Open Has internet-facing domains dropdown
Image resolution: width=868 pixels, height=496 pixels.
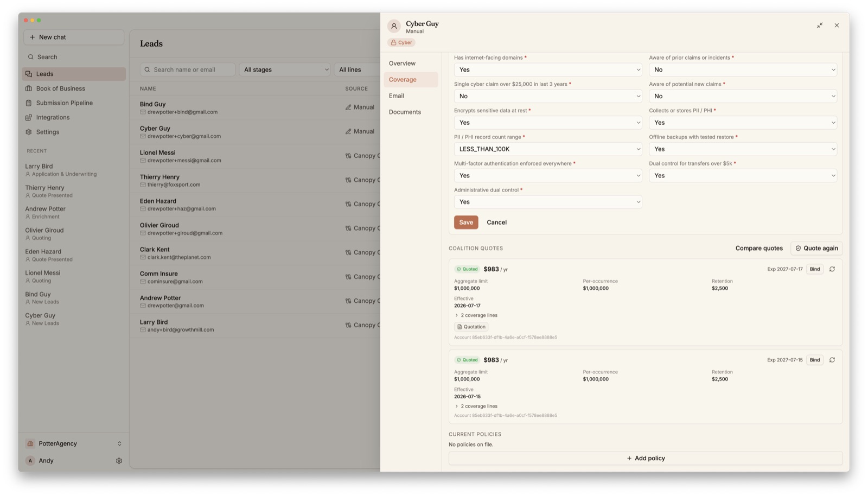click(x=548, y=69)
